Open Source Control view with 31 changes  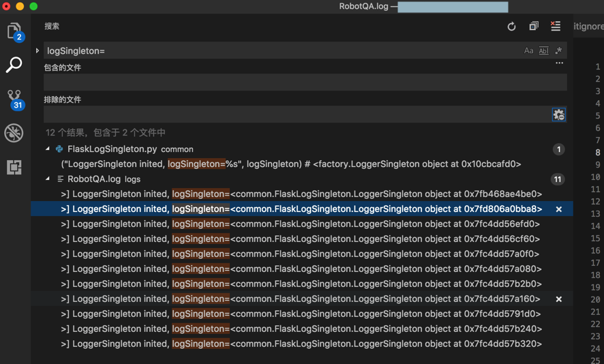click(x=14, y=99)
